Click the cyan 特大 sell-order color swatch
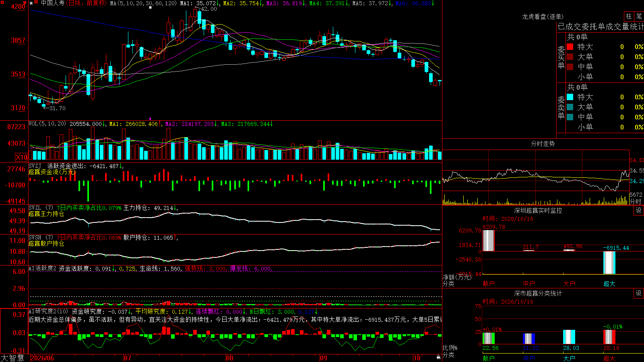 tap(570, 97)
